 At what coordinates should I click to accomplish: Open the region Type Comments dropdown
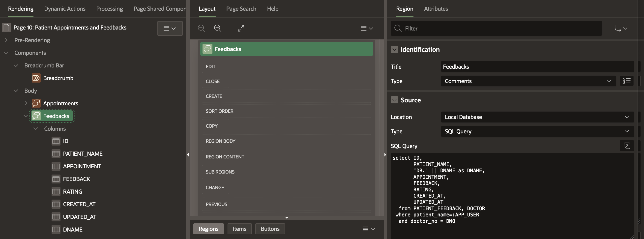[x=528, y=81]
